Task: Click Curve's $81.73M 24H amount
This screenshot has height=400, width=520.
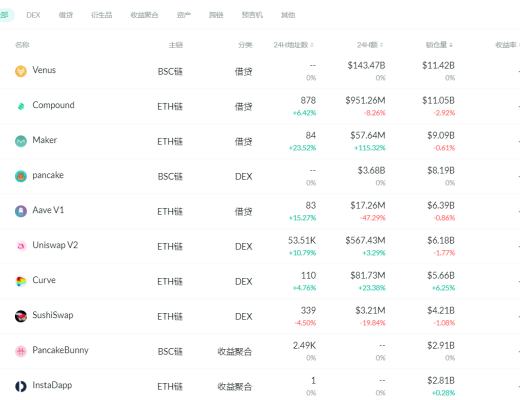Action: coord(368,275)
